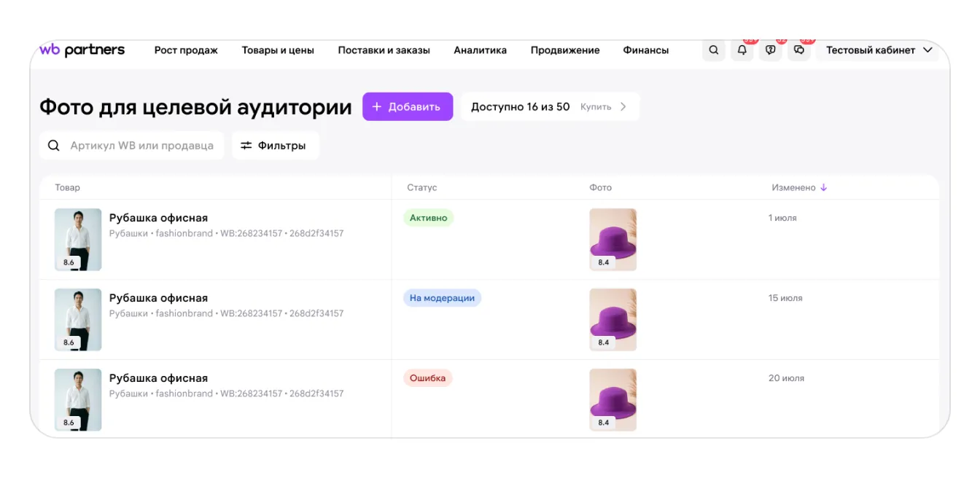Image resolution: width=980 pixels, height=478 pixels.
Task: Click Рубашка офисная title in На модерации row
Action: pos(158,298)
